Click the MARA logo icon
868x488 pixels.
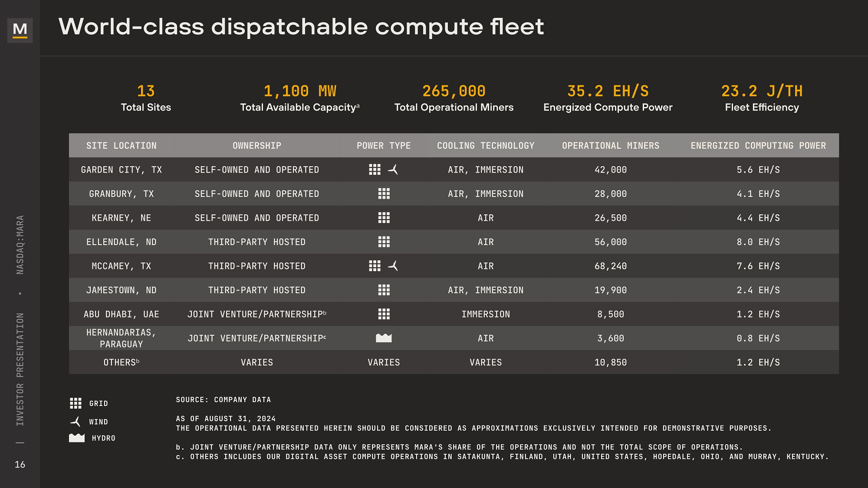(20, 30)
